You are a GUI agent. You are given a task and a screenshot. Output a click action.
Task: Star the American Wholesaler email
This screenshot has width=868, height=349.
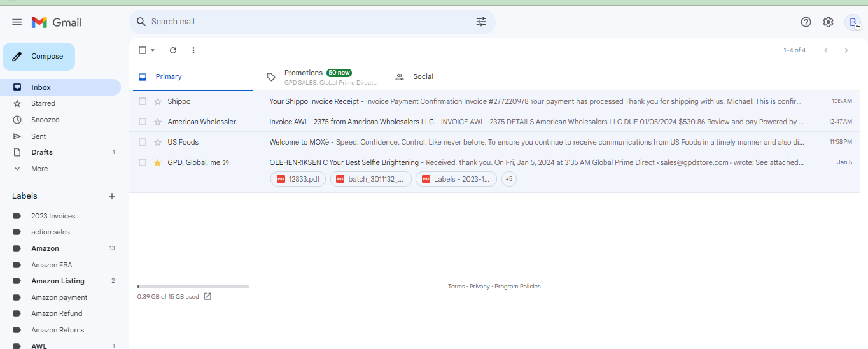(x=158, y=122)
